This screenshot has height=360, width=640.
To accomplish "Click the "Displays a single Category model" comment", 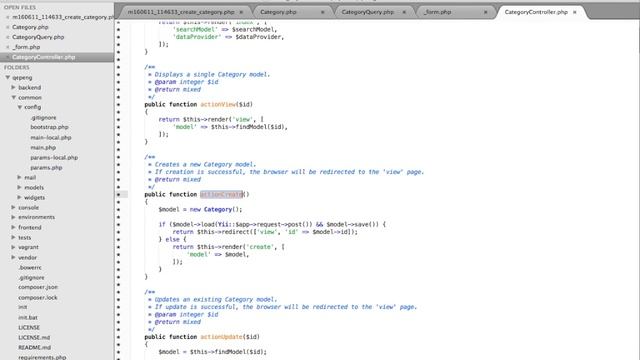I will 212,74.
